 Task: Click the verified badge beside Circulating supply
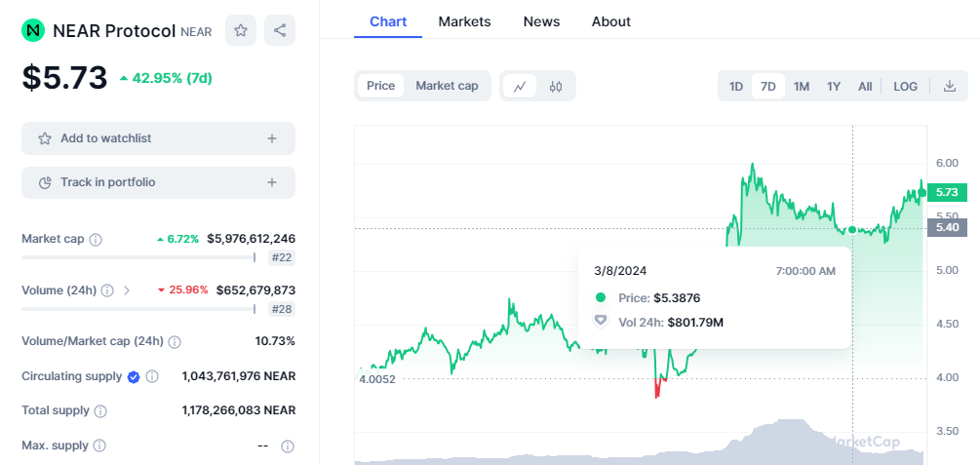[134, 377]
